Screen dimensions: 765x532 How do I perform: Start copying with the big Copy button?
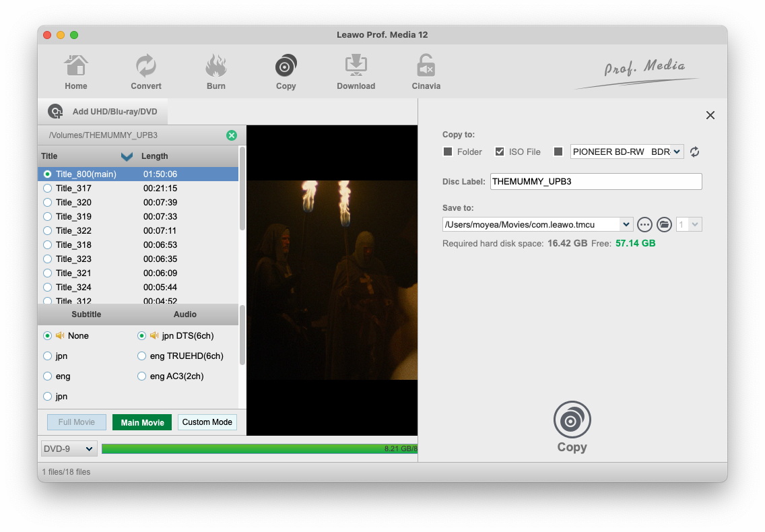click(x=572, y=427)
